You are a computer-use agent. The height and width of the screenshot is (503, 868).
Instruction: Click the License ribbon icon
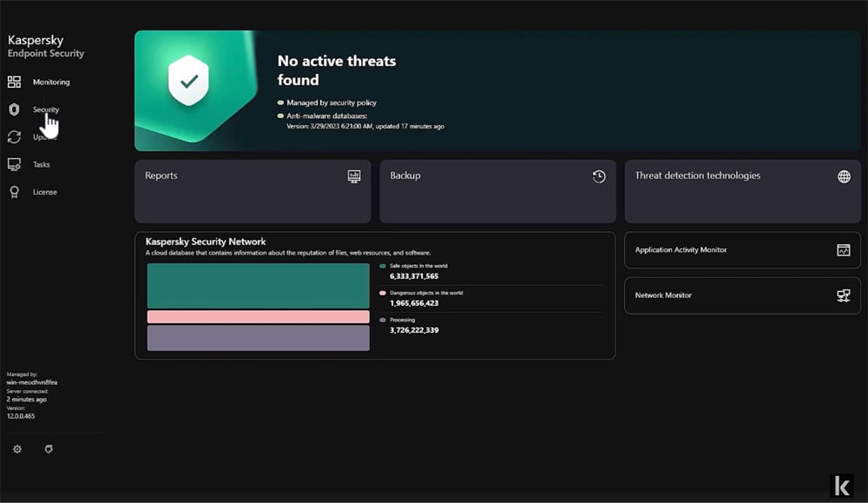tap(14, 192)
